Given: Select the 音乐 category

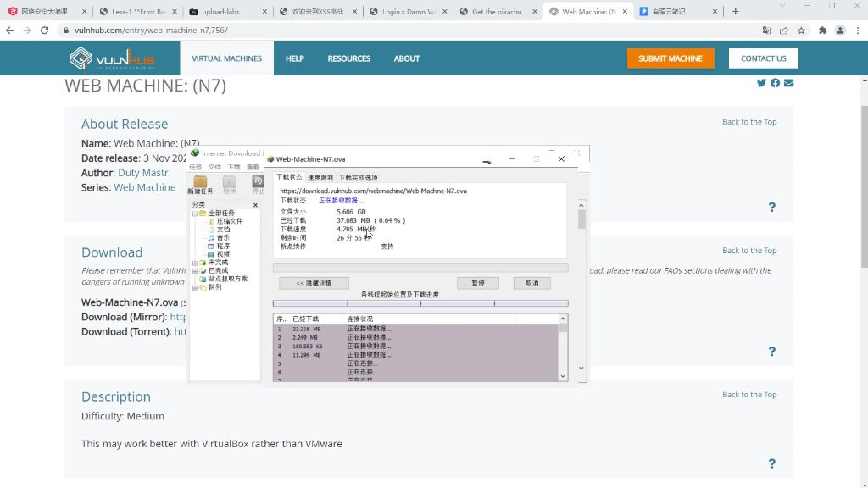Looking at the screenshot, I should pos(223,238).
